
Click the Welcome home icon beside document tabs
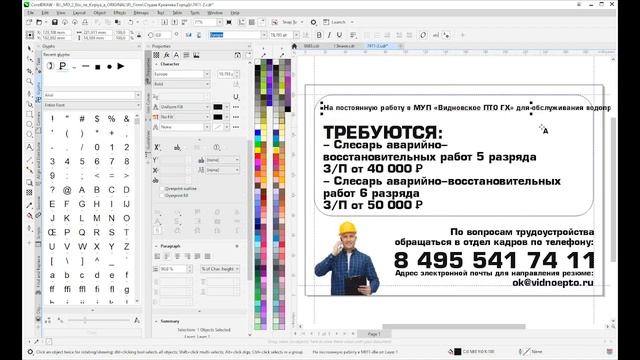294,46
